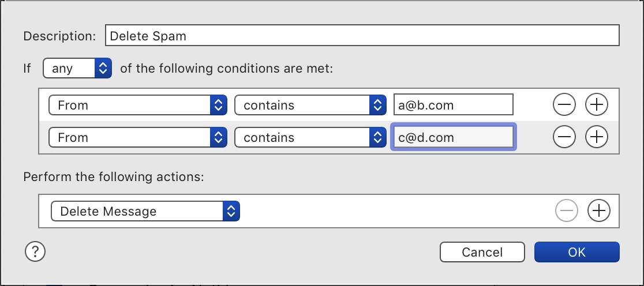The width and height of the screenshot is (644, 286).
Task: Click into the Description field 'Delete Spam'
Action: click(x=362, y=36)
